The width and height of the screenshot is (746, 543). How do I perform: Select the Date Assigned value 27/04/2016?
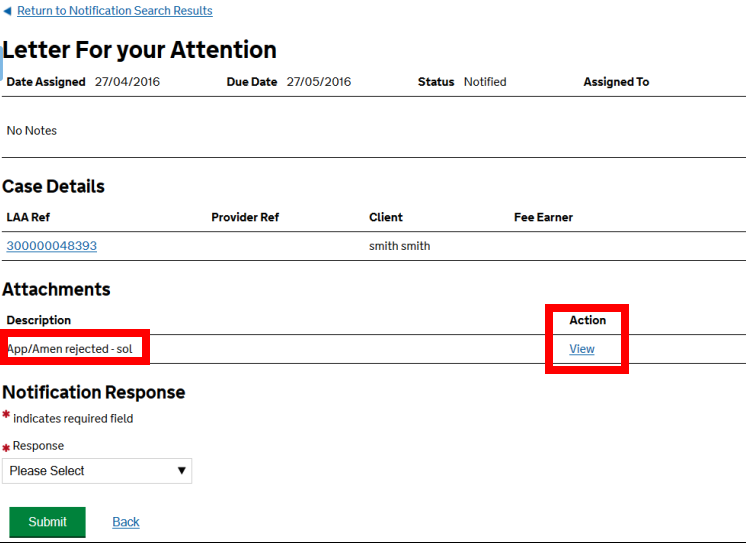127,82
